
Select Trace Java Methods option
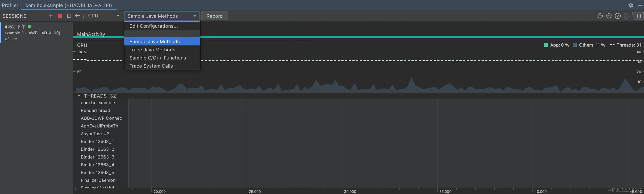click(162, 50)
